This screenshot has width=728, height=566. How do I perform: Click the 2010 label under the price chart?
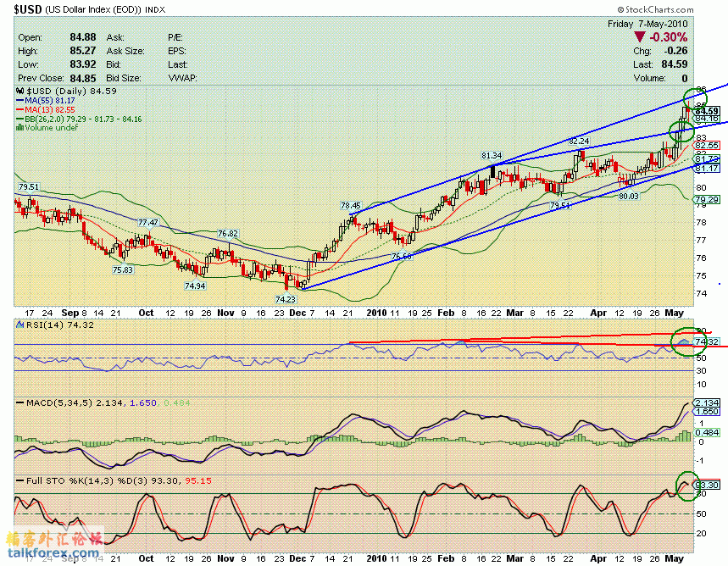(x=376, y=313)
